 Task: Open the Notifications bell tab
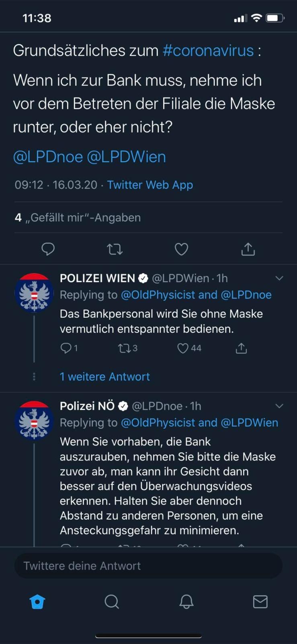click(x=186, y=602)
